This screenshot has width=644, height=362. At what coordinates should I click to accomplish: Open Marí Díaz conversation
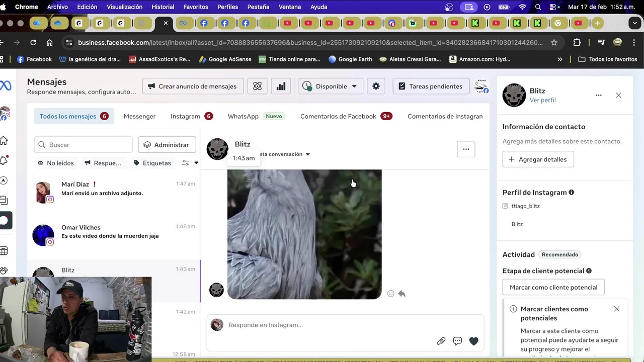pyautogui.click(x=114, y=193)
